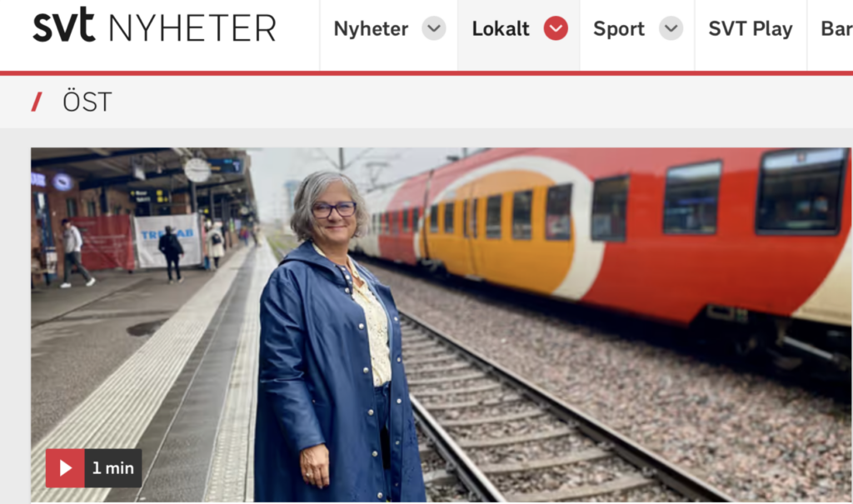Open the video thumbnail of the woman
The height and width of the screenshot is (504, 853).
click(441, 325)
